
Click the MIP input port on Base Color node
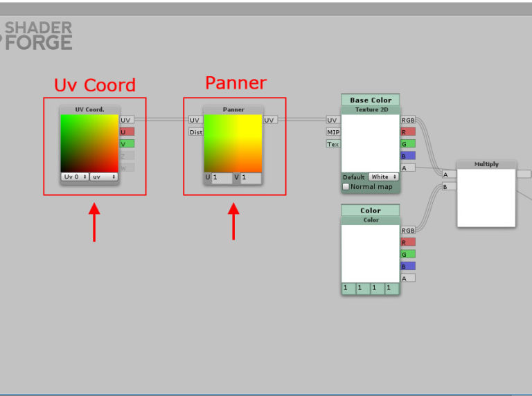tap(333, 132)
